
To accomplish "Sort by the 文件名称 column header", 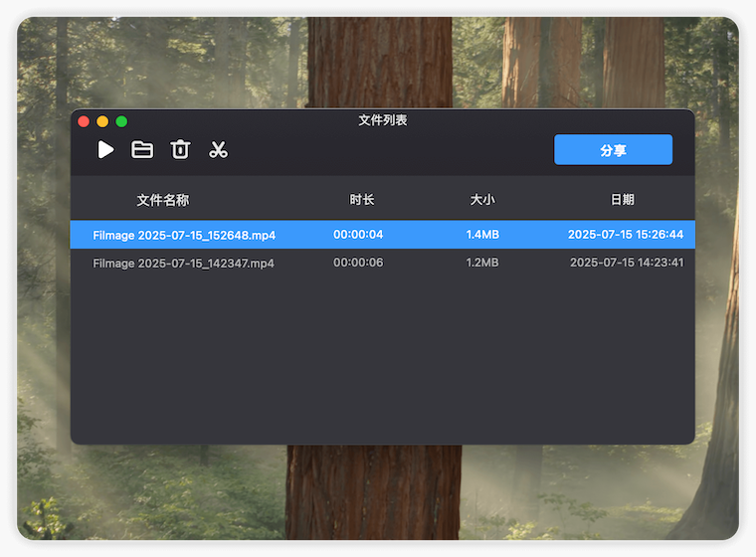I will point(162,200).
